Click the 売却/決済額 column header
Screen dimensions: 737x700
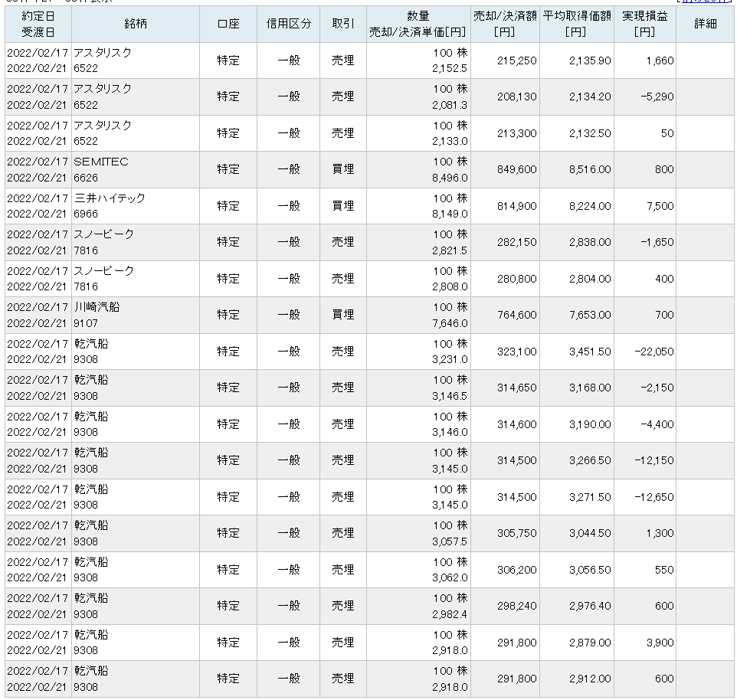coord(505,24)
